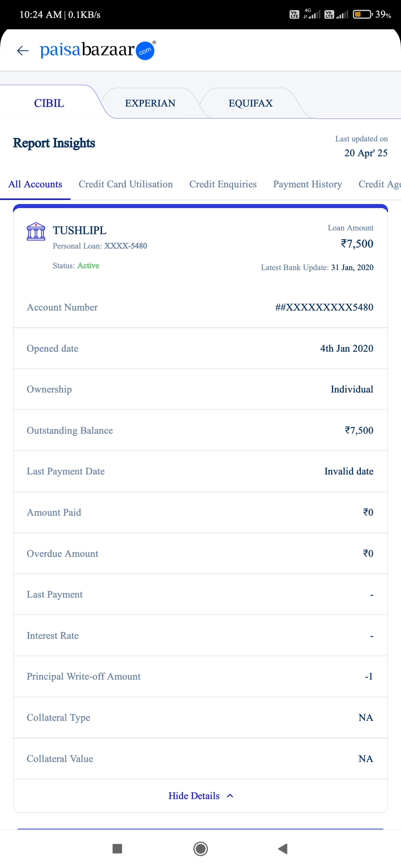Viewport: 401px width, 868px height.
Task: Select the All Accounts section
Action: tap(35, 184)
